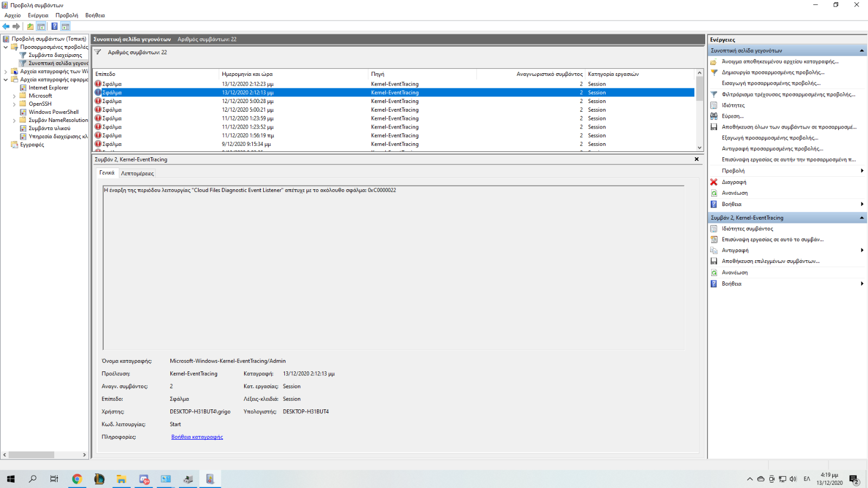Screen dimensions: 868x488
Task: Toggle the action pane with the toolbar icon
Action: [66, 26]
